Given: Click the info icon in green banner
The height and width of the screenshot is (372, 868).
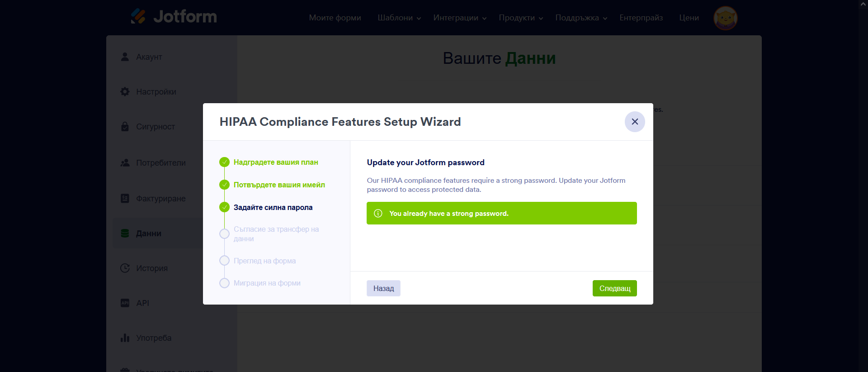Looking at the screenshot, I should pyautogui.click(x=378, y=213).
